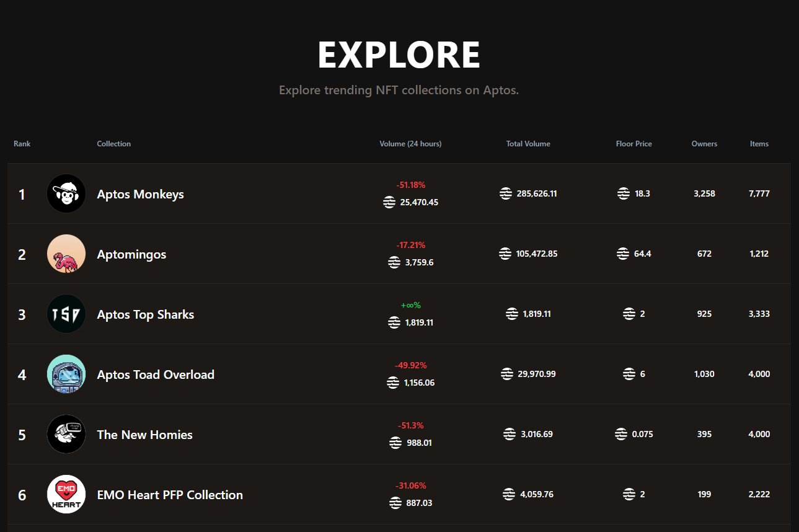Screen dimensions: 799x532
Task: Click Aptos coin icon beside floor 0.075
Action: [x=621, y=434]
